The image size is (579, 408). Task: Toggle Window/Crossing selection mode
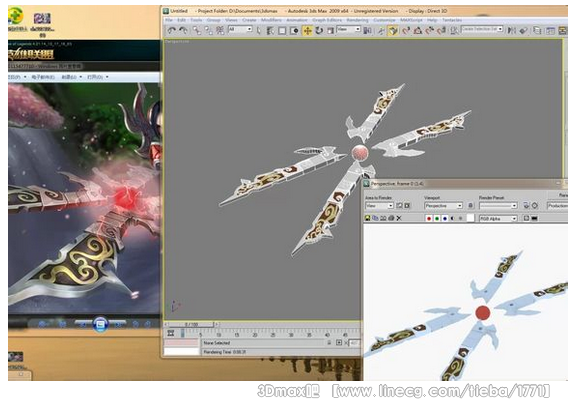pyautogui.click(x=294, y=31)
